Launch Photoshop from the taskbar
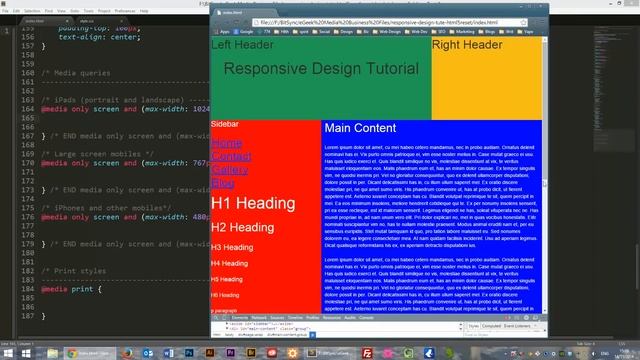The image size is (640, 360). tap(189, 353)
